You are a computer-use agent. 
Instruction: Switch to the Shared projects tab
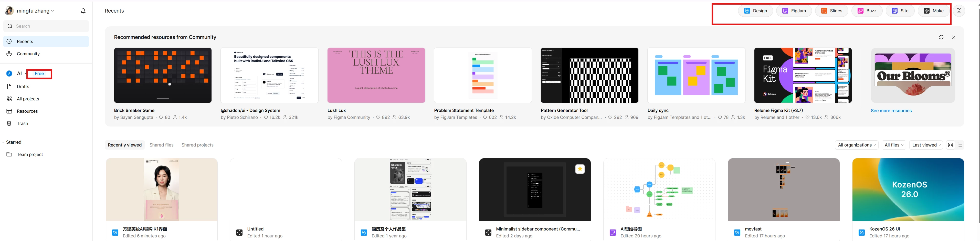197,145
